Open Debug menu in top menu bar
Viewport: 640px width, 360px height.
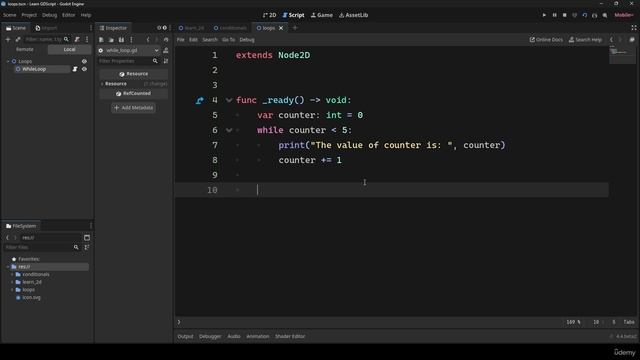click(49, 15)
